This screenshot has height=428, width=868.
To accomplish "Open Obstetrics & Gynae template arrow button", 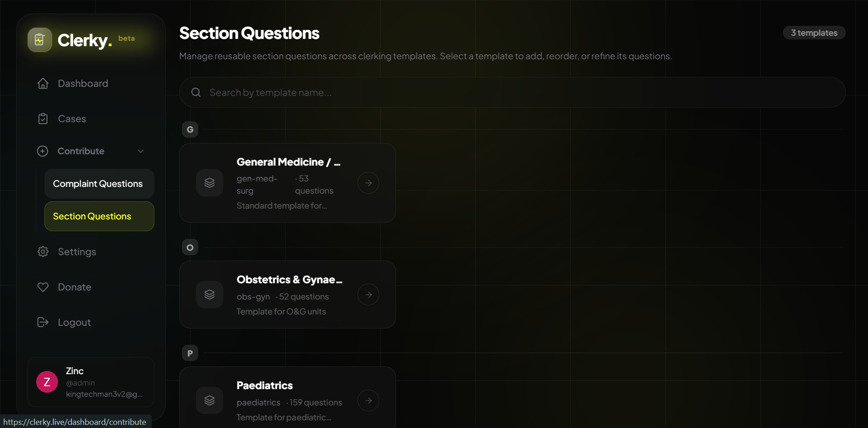I will [x=368, y=295].
